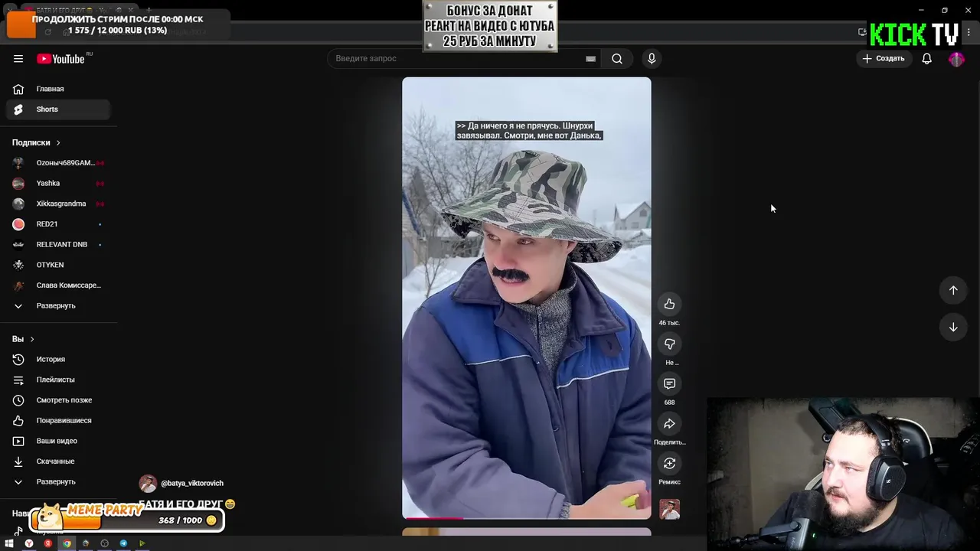Open the RED21 channel

58,224
